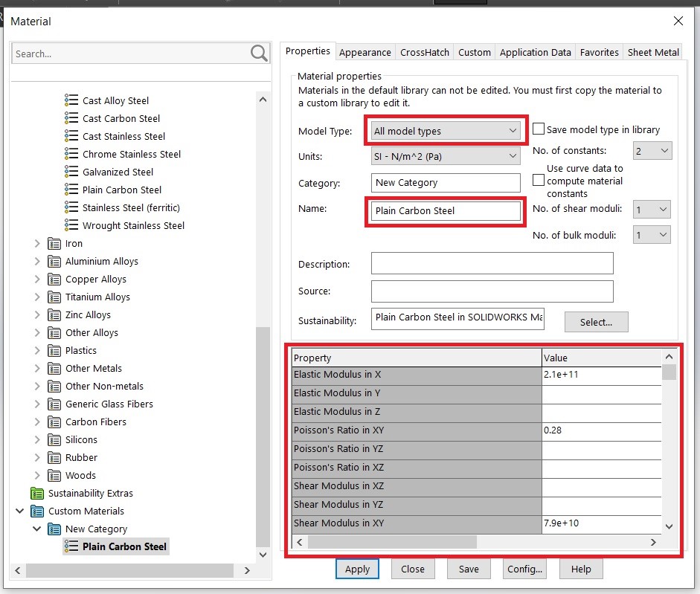Viewport: 700px width, 594px height.
Task: Open the Sheet Metal tab
Action: click(653, 52)
